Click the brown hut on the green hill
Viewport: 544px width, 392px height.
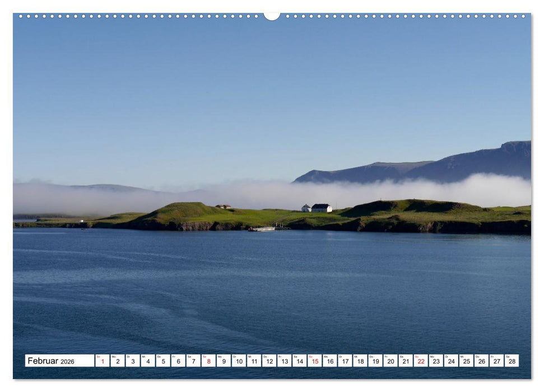click(x=224, y=207)
